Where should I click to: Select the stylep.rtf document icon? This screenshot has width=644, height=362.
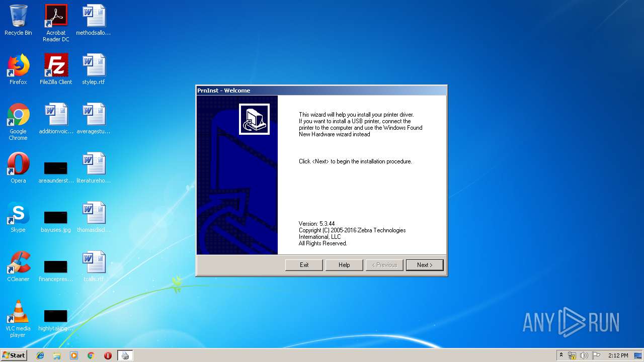(x=94, y=69)
